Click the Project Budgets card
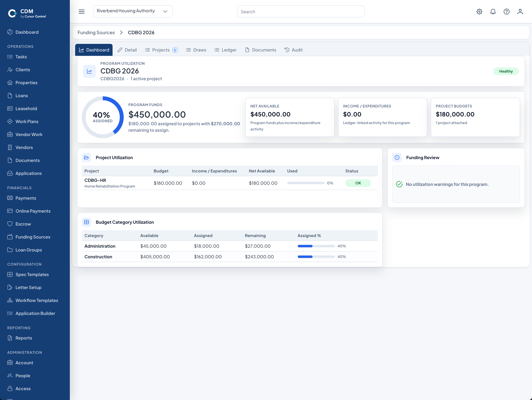 tap(475, 117)
